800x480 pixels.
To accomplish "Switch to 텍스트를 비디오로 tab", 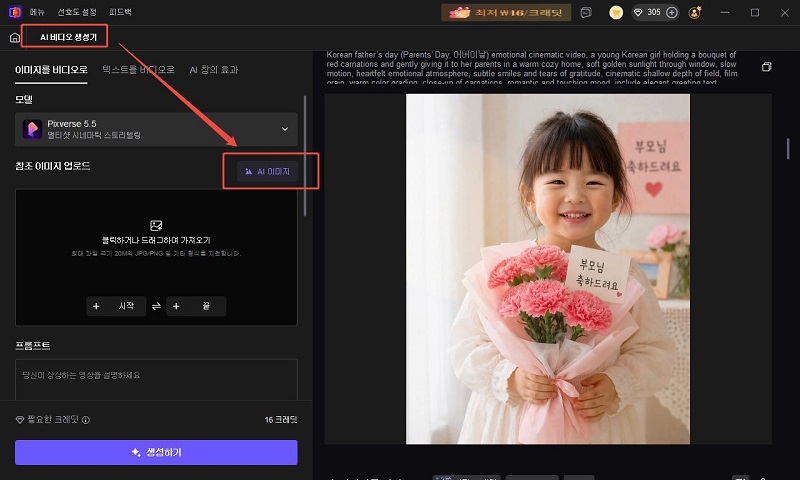I will point(138,70).
